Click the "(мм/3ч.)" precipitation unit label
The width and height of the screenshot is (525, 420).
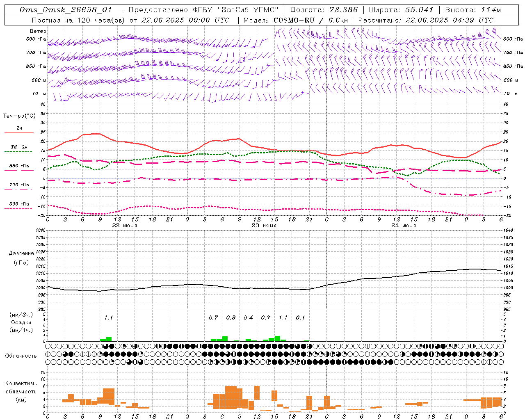21,315
